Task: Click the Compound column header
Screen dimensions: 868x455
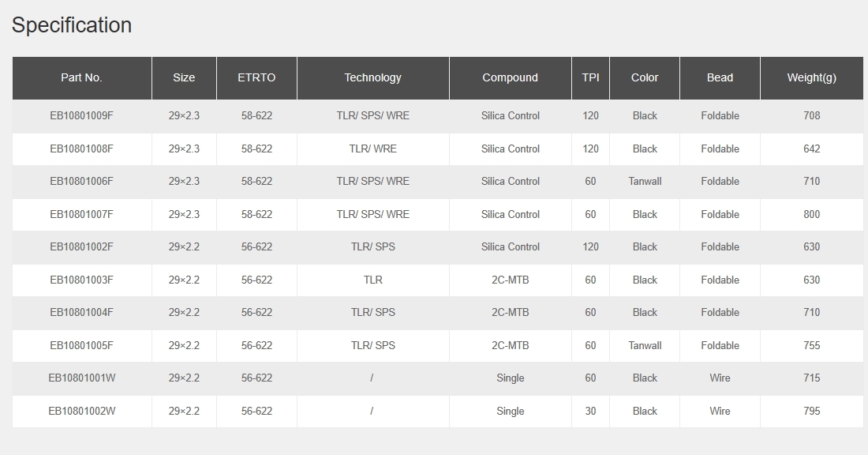Action: [x=511, y=78]
